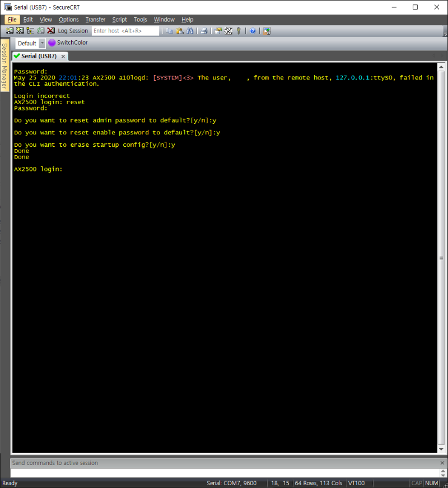448x488 pixels.
Task: Open the File menu
Action: [x=12, y=20]
